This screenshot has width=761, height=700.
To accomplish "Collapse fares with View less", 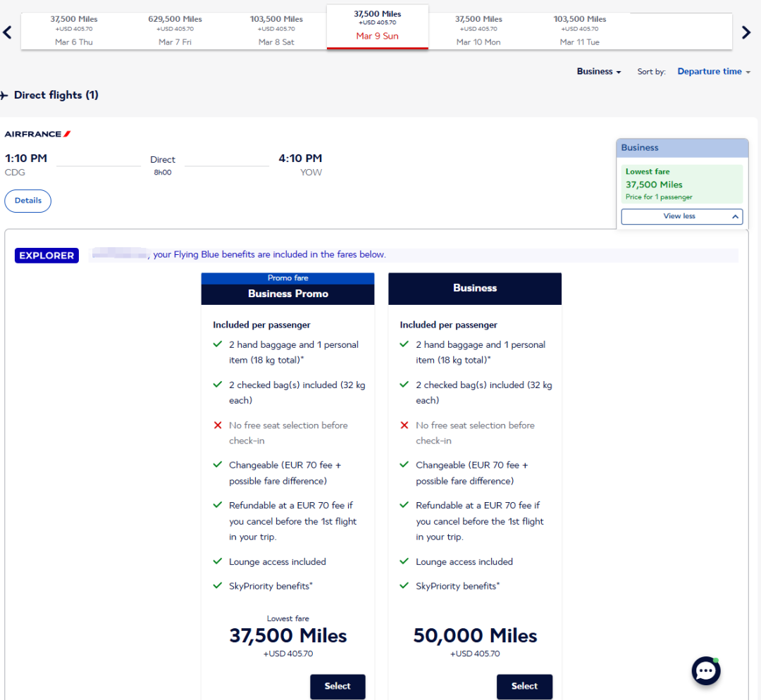I will coord(681,216).
